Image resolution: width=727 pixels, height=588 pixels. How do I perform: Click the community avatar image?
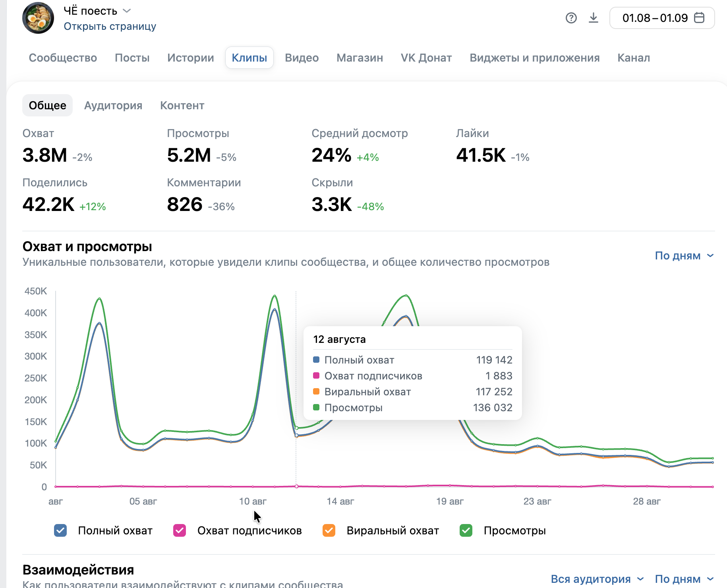38,18
